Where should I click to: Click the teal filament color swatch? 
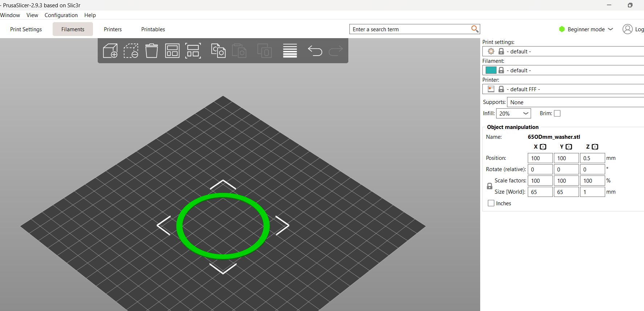coord(491,70)
